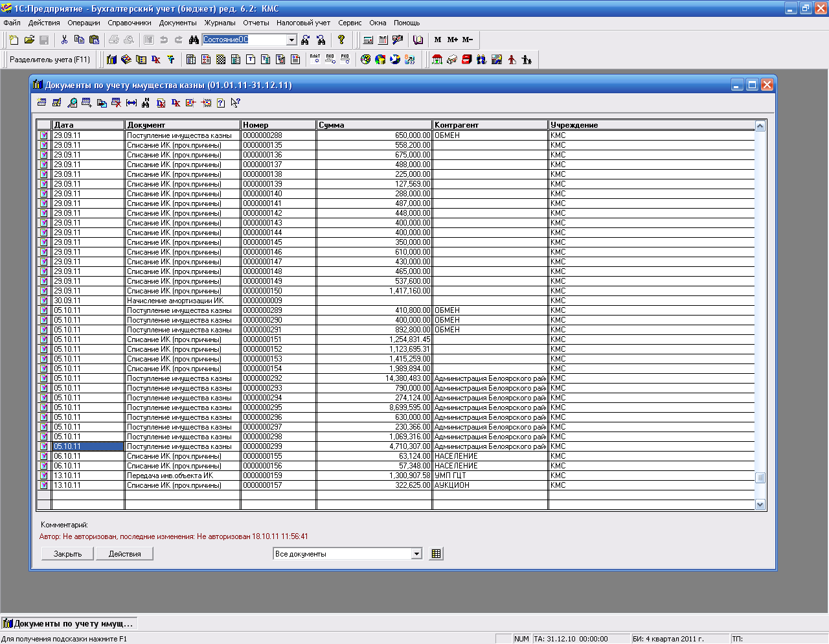Switch to 'Документы по учету имущ...' window tab at bottom
Screen dimensions: 829x644
69,624
